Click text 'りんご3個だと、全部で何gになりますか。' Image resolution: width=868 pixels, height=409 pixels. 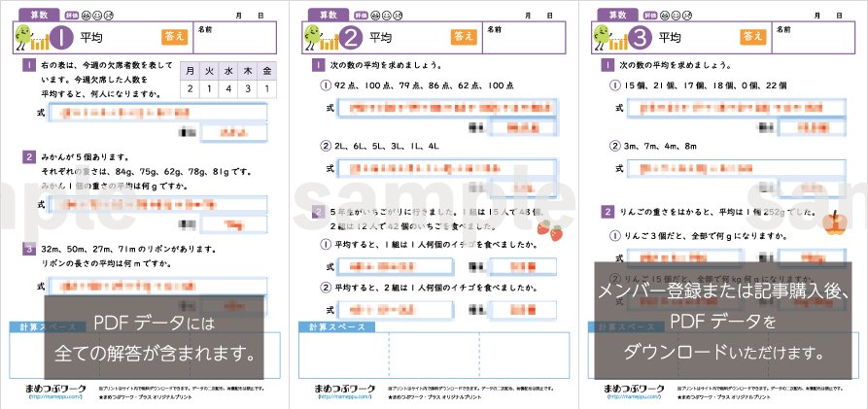pyautogui.click(x=707, y=236)
